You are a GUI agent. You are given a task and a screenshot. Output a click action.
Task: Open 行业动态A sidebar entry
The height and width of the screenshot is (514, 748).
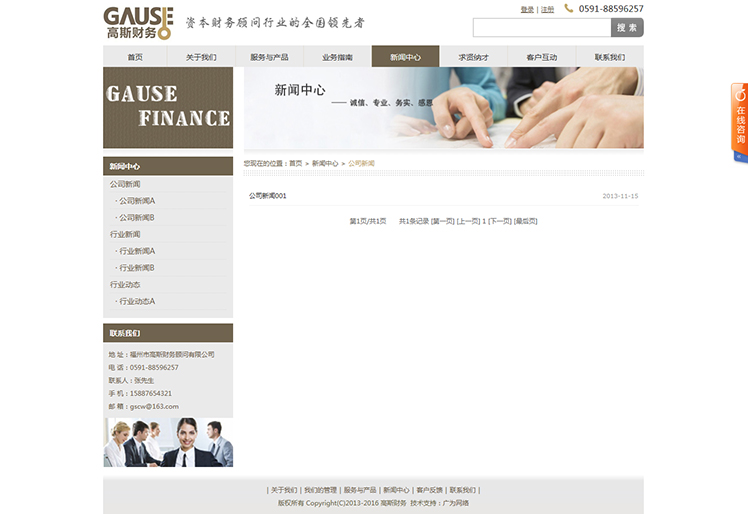tap(137, 301)
